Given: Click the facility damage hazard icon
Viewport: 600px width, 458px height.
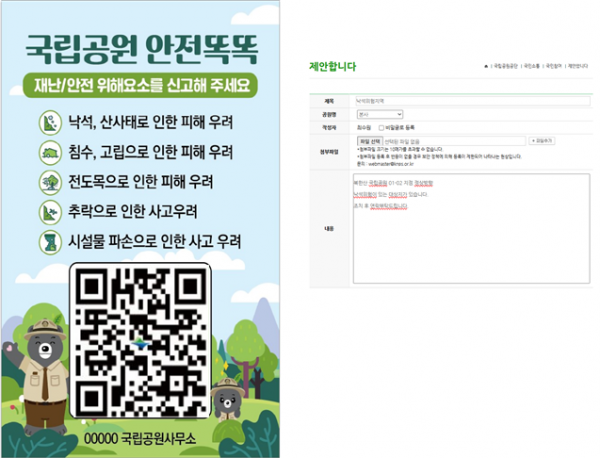Looking at the screenshot, I should click(x=49, y=241).
